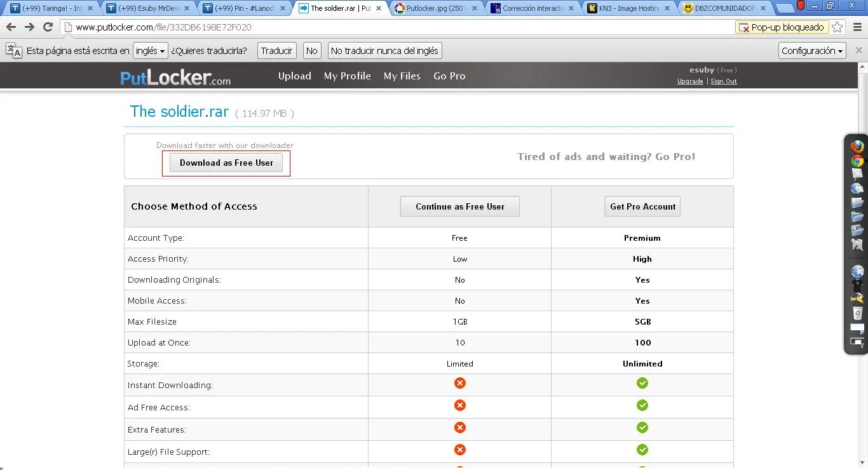Image resolution: width=868 pixels, height=470 pixels.
Task: Open the Upload page in the site menu
Action: tap(295, 76)
